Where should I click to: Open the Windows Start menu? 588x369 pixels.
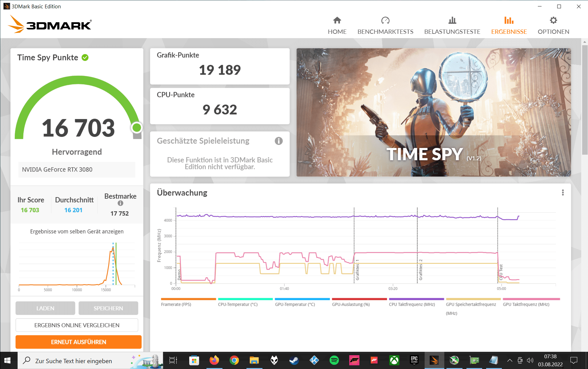coord(7,360)
